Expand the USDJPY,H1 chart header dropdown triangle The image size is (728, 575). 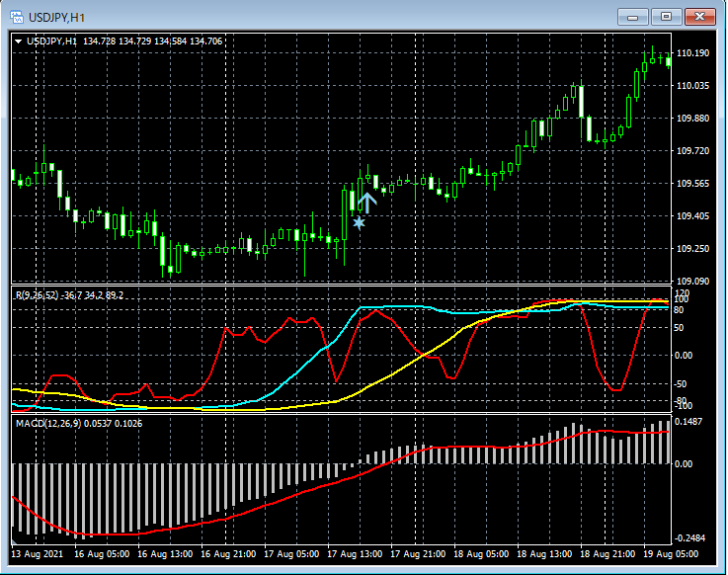tap(18, 41)
